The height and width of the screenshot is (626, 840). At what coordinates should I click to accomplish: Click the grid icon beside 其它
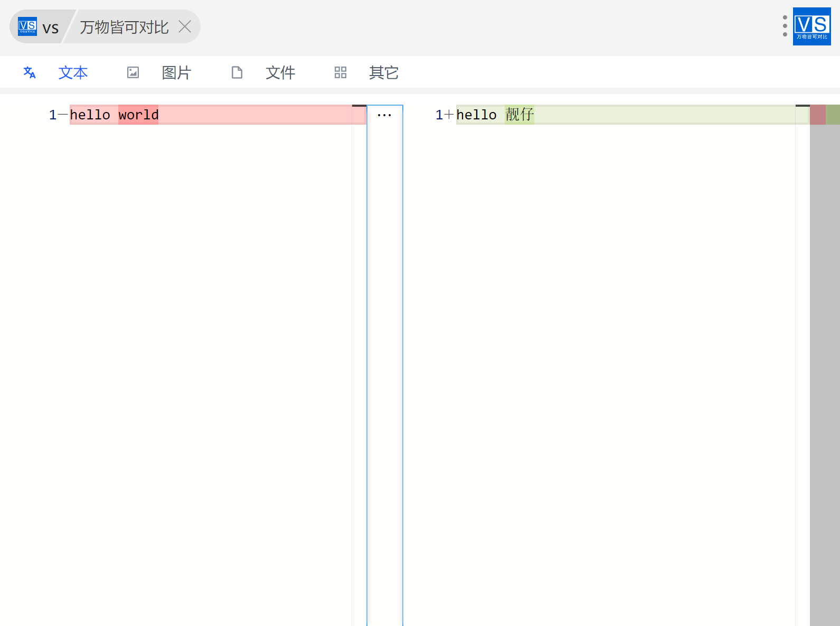point(341,72)
